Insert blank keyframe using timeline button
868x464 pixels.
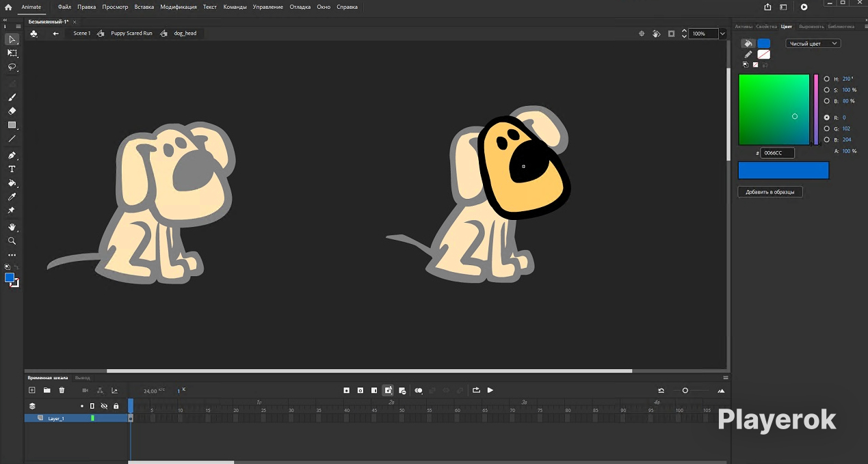[x=360, y=390]
